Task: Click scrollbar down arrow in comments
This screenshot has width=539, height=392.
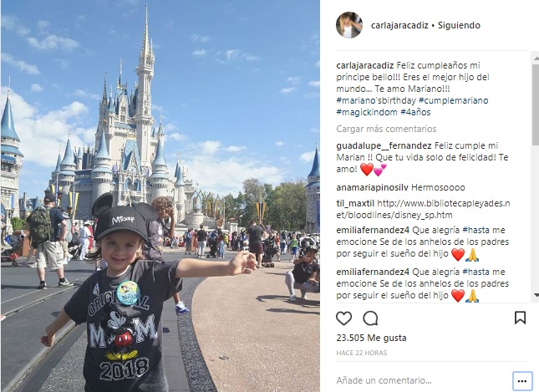Action: pos(536,295)
